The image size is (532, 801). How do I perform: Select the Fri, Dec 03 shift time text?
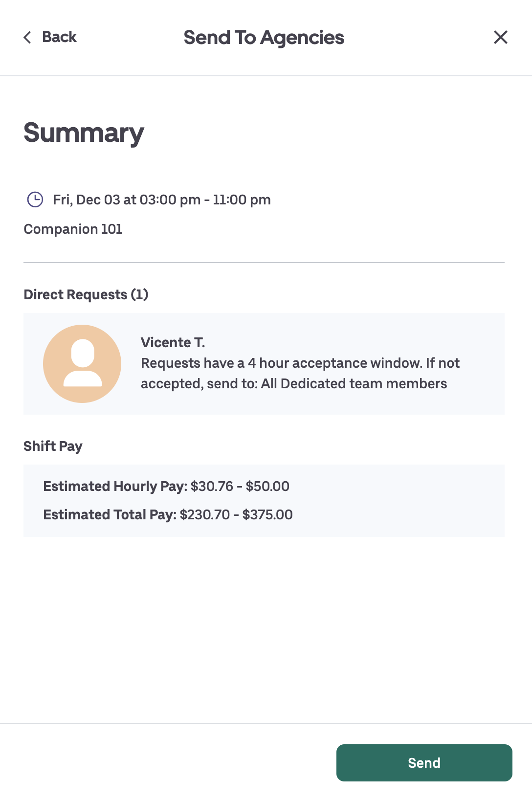click(161, 200)
